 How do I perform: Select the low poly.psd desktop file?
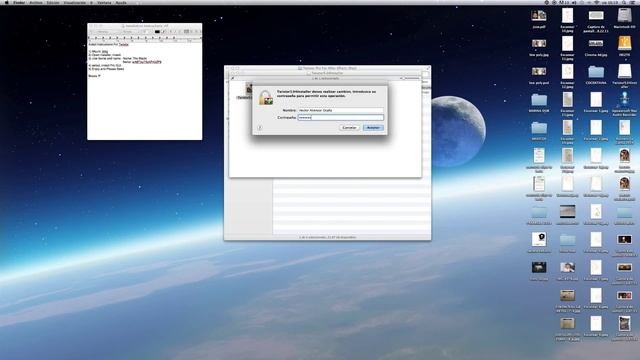tap(539, 75)
